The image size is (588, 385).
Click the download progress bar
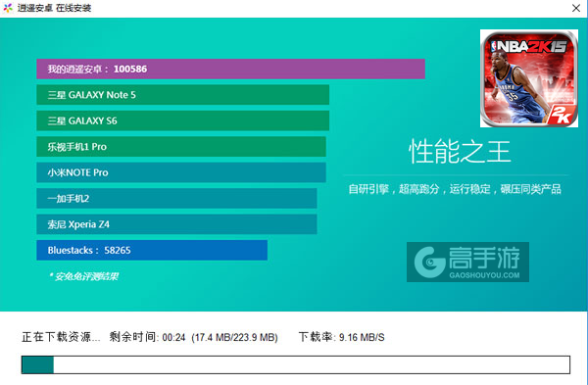coord(296,364)
